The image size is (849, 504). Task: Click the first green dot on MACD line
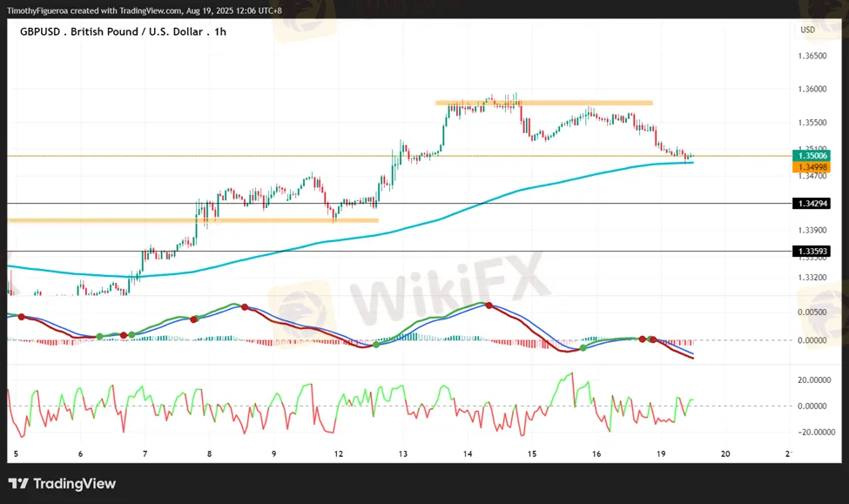pyautogui.click(x=99, y=336)
